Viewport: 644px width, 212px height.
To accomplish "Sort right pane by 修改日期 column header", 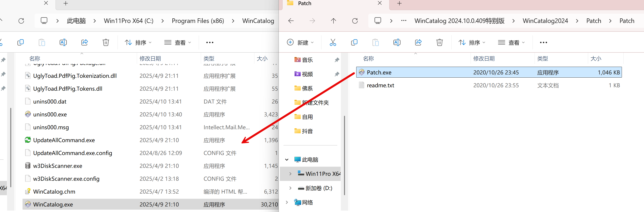I will point(484,59).
